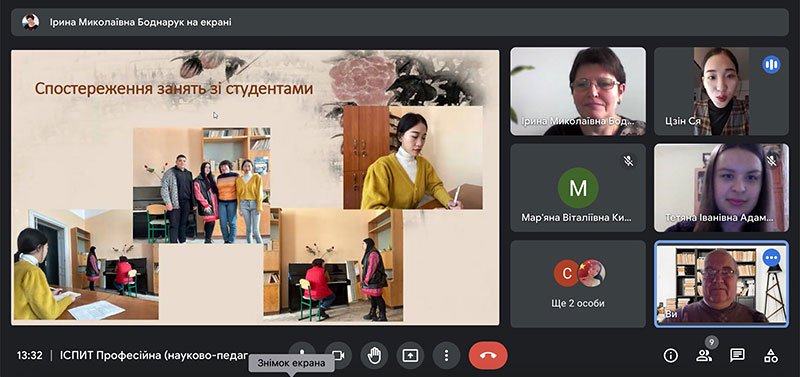
Task: Click the presenter banner at top
Action: pyautogui.click(x=400, y=22)
